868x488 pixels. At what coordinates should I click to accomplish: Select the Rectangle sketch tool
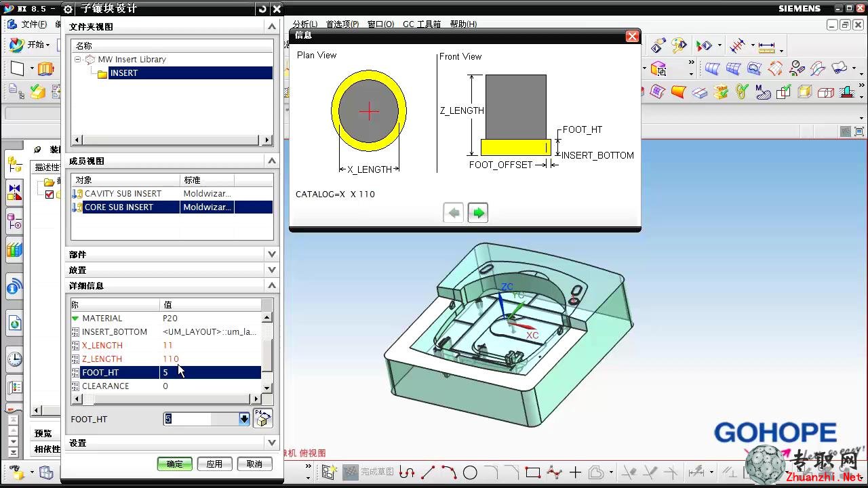click(533, 472)
